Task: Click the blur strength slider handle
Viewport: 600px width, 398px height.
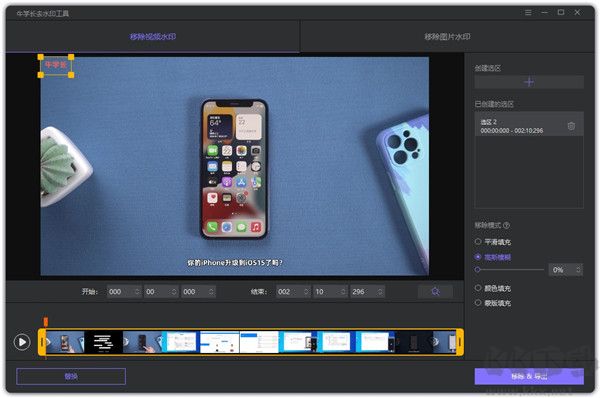Action: click(477, 270)
